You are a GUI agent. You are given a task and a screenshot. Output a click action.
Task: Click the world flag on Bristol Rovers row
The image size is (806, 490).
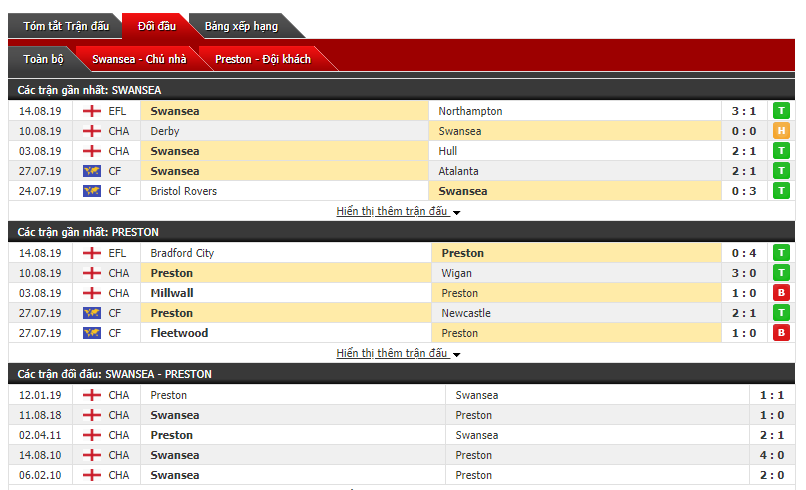click(91, 191)
